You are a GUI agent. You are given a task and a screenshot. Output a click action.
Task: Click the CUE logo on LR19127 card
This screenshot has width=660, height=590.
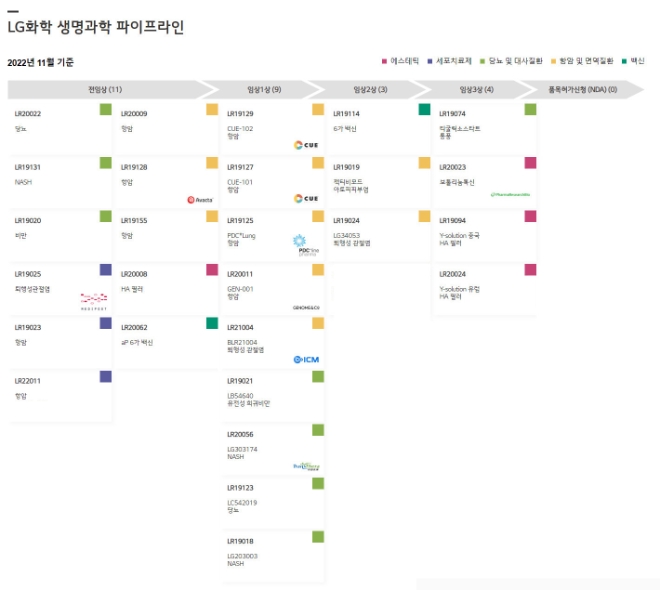305,199
